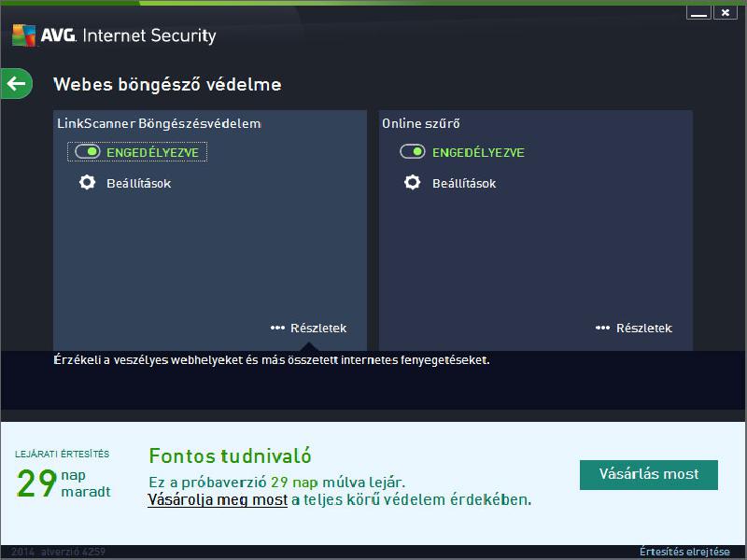Click the AVG logo icon
This screenshot has width=747, height=560.
(24, 35)
